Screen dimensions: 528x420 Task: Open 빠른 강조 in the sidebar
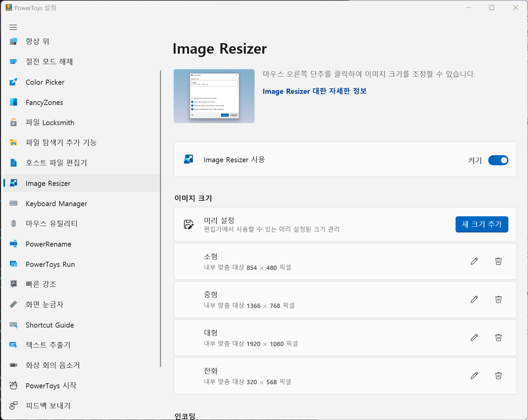pos(82,284)
